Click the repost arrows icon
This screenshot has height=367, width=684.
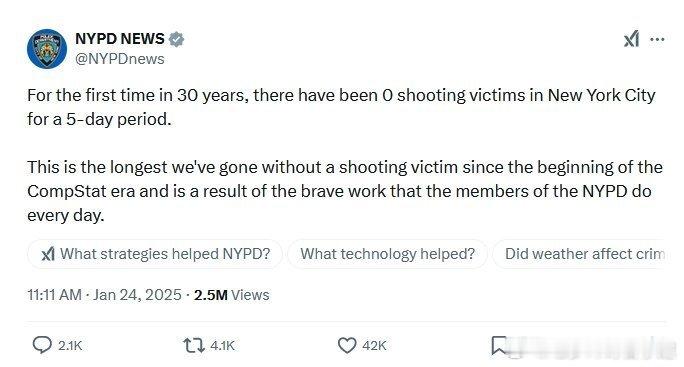point(194,346)
